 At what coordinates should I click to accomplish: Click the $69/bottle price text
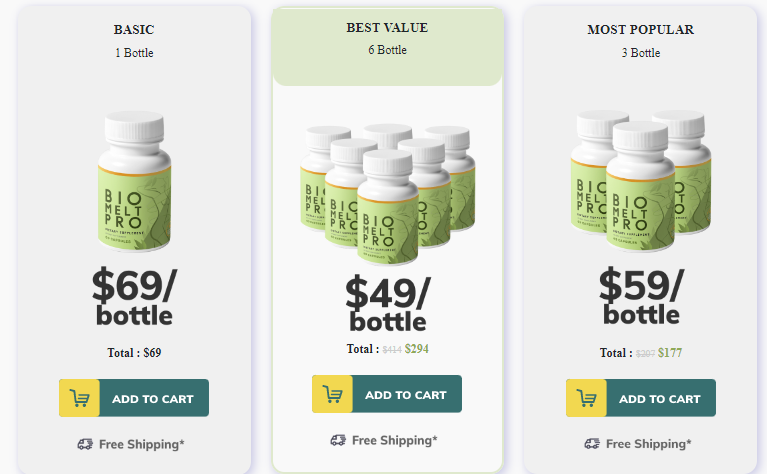tap(133, 299)
